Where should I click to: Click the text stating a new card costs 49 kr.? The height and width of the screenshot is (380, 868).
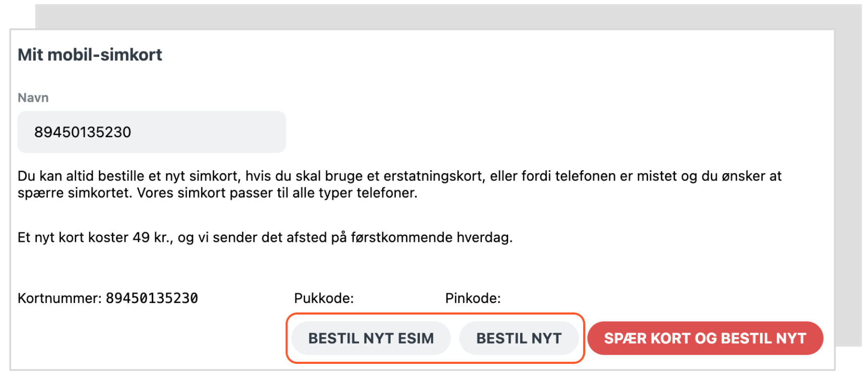click(x=266, y=236)
